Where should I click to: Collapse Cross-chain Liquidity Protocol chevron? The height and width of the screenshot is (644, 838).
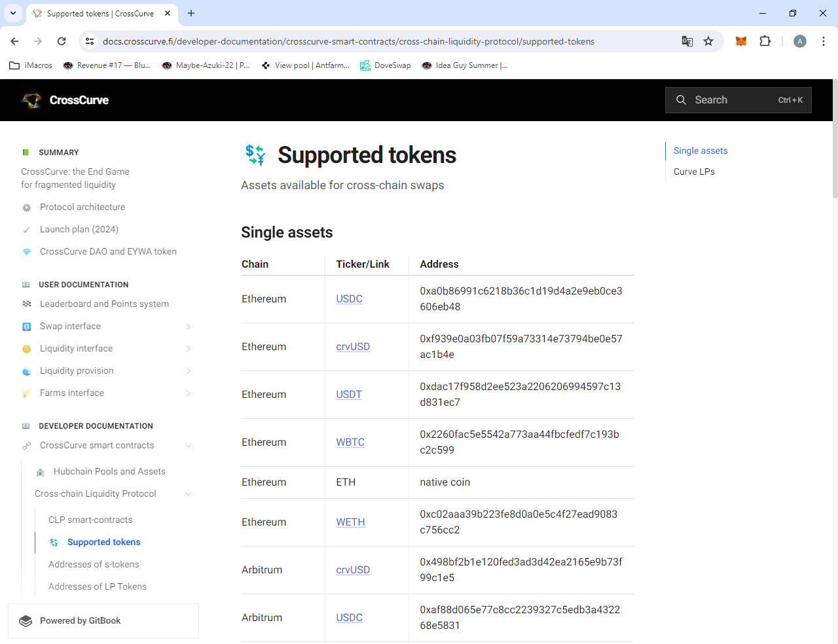point(189,494)
